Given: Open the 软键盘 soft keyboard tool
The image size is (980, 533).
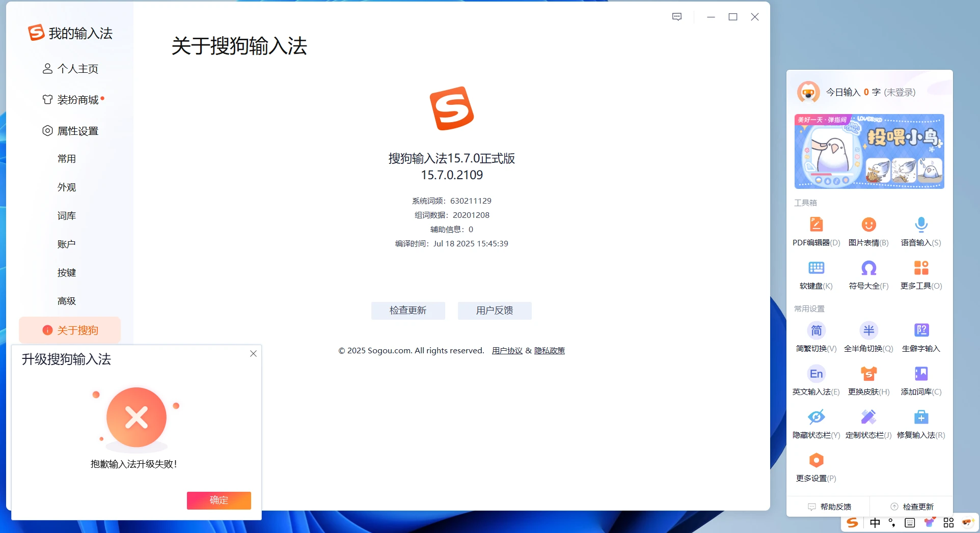Looking at the screenshot, I should [x=816, y=268].
